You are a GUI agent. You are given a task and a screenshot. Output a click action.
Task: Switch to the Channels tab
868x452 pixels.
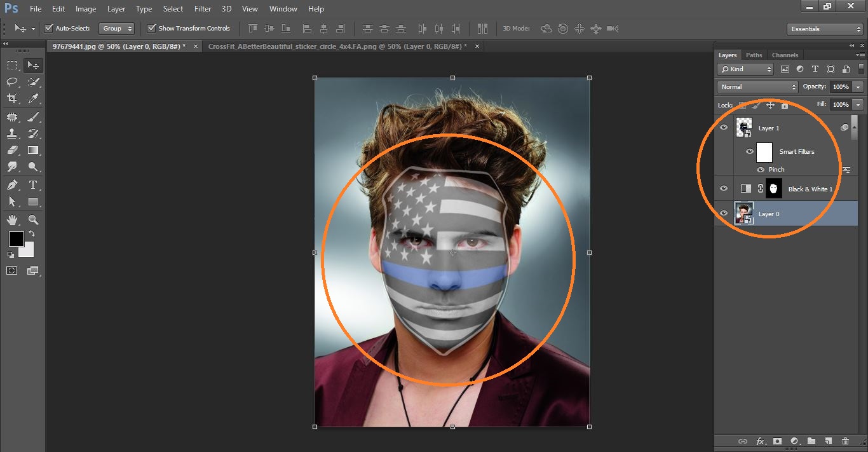coord(785,55)
